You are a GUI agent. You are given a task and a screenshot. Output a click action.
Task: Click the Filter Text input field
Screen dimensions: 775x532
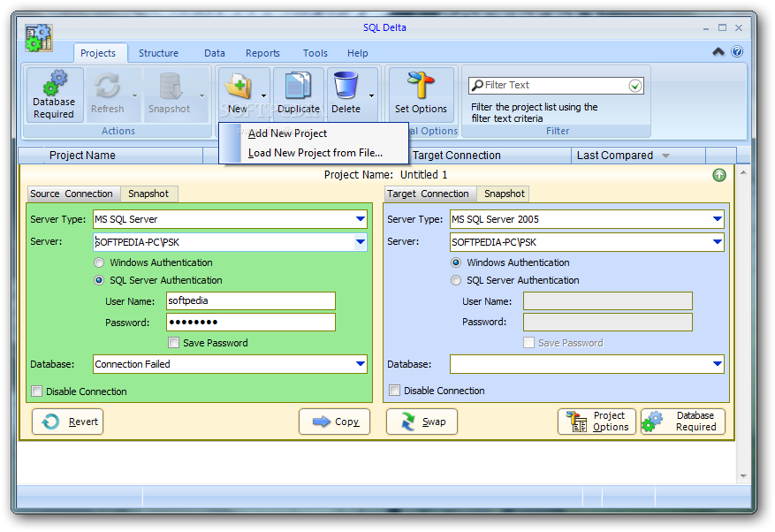click(x=556, y=86)
